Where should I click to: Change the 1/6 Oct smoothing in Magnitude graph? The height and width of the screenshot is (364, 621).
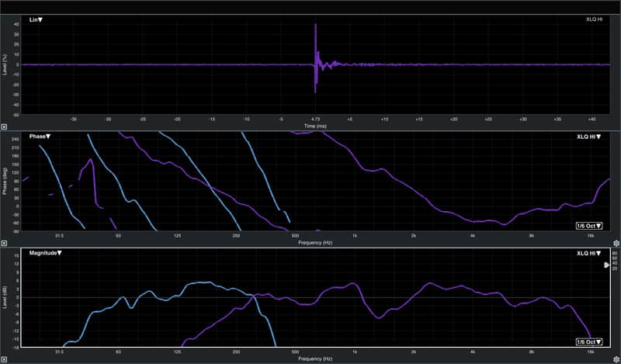[x=589, y=341]
